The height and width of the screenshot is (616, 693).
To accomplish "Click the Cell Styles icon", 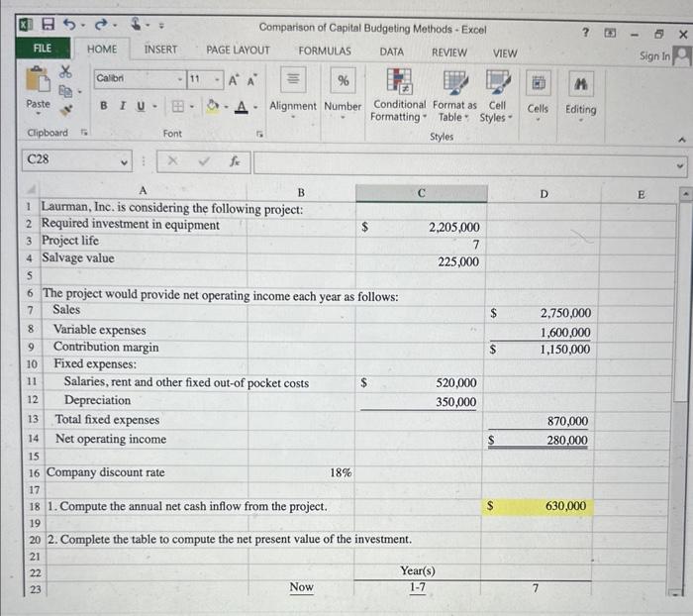I will (x=498, y=82).
